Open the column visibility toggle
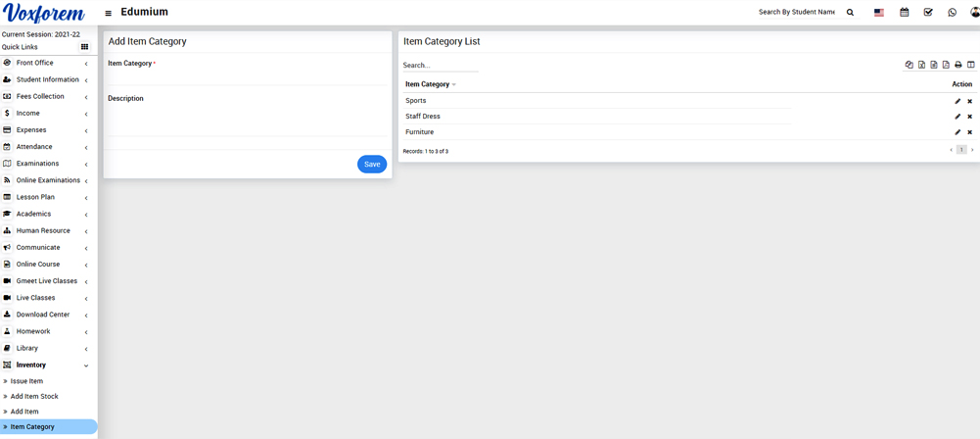 [x=971, y=65]
